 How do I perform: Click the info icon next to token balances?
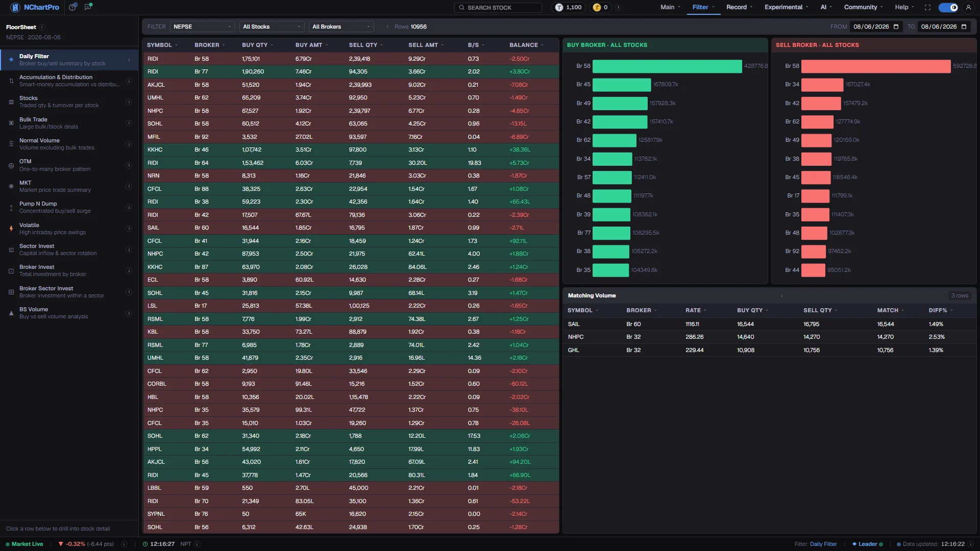click(618, 7)
